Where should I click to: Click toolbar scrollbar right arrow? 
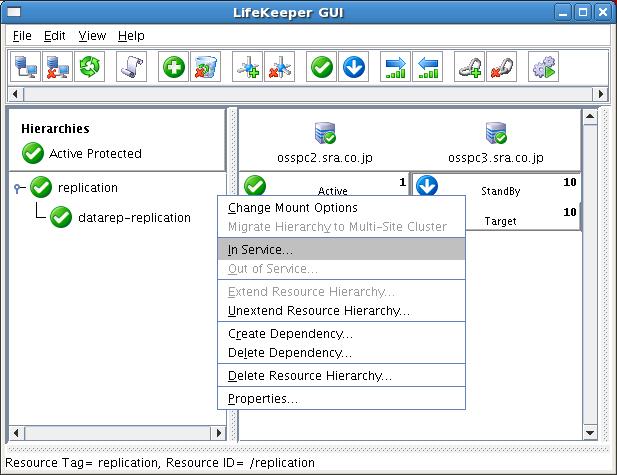coord(600,94)
